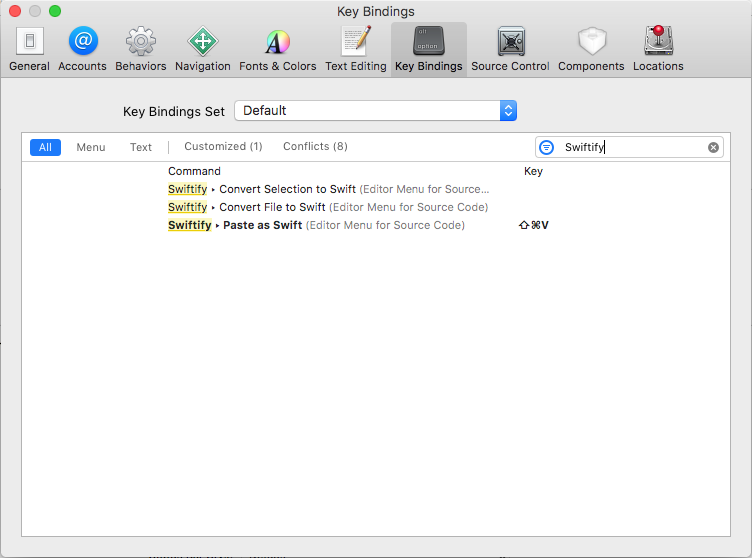This screenshot has width=752, height=558.
Task: Open the Source Control pane
Action: click(x=510, y=49)
